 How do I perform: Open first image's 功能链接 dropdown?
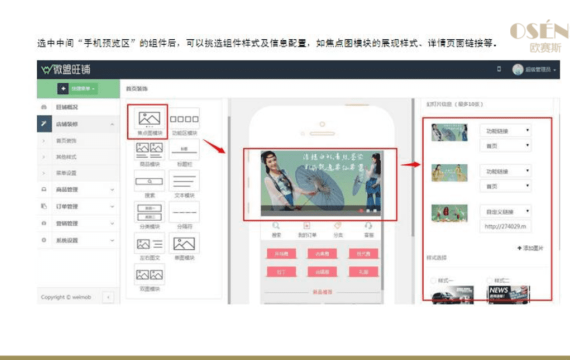coord(506,131)
